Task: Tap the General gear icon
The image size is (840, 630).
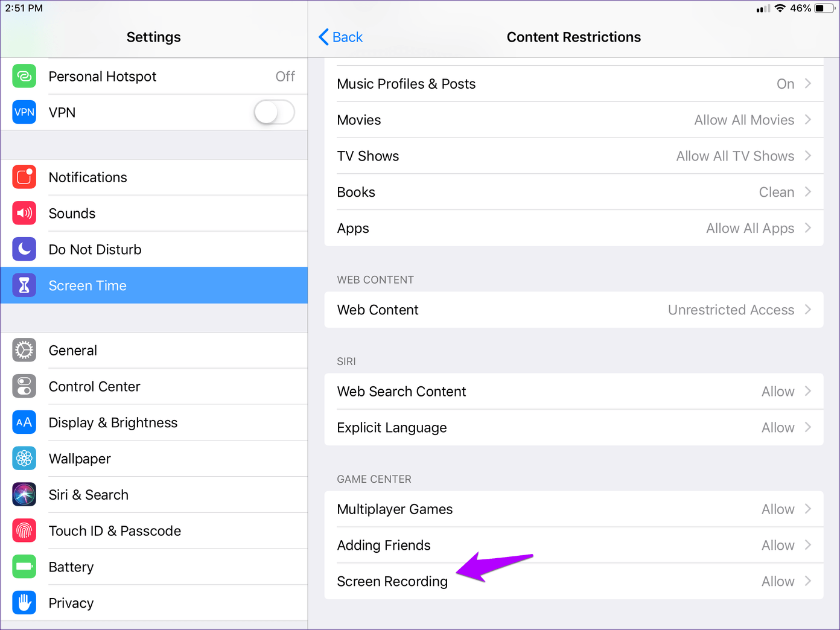Action: (x=24, y=351)
